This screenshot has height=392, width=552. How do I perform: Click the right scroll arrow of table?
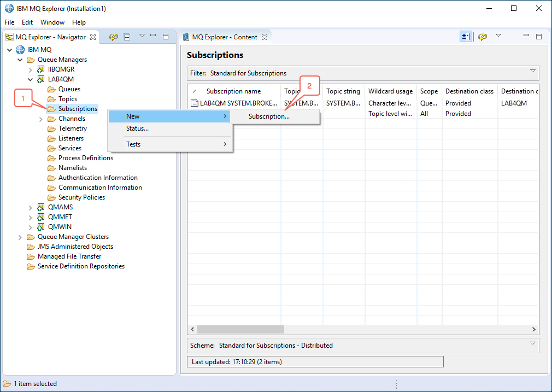pos(534,329)
